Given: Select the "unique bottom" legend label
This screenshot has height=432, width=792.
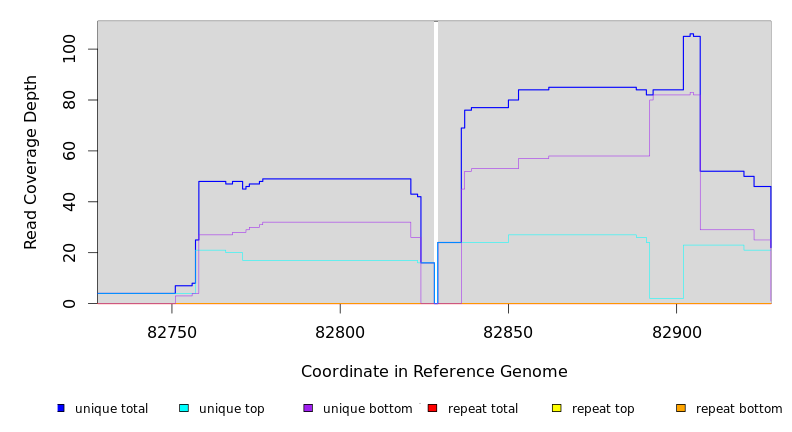Looking at the screenshot, I should point(367,409).
